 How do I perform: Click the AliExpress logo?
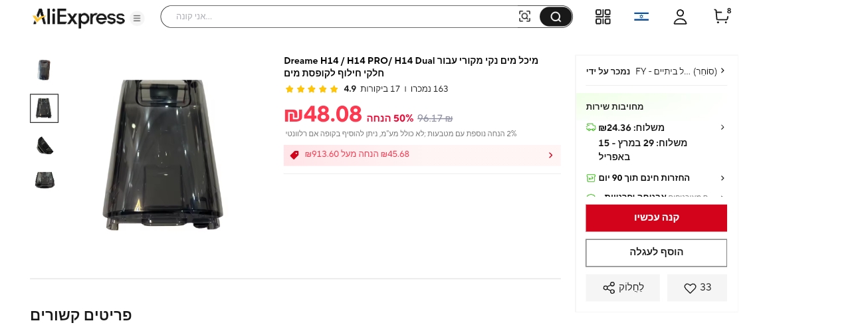78,17
